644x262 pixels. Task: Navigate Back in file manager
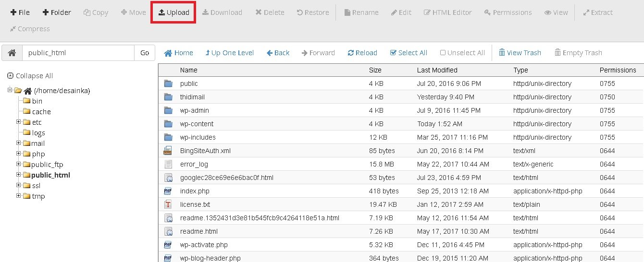pos(278,53)
